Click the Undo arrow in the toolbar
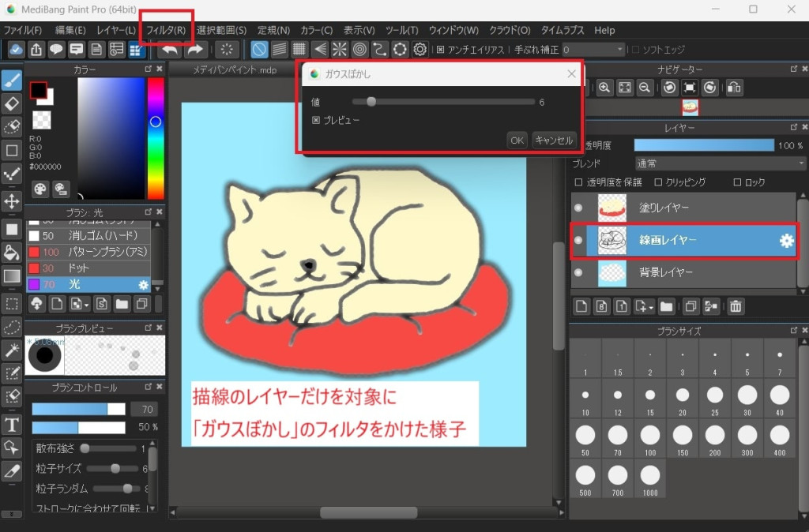The height and width of the screenshot is (532, 809). pyautogui.click(x=170, y=50)
